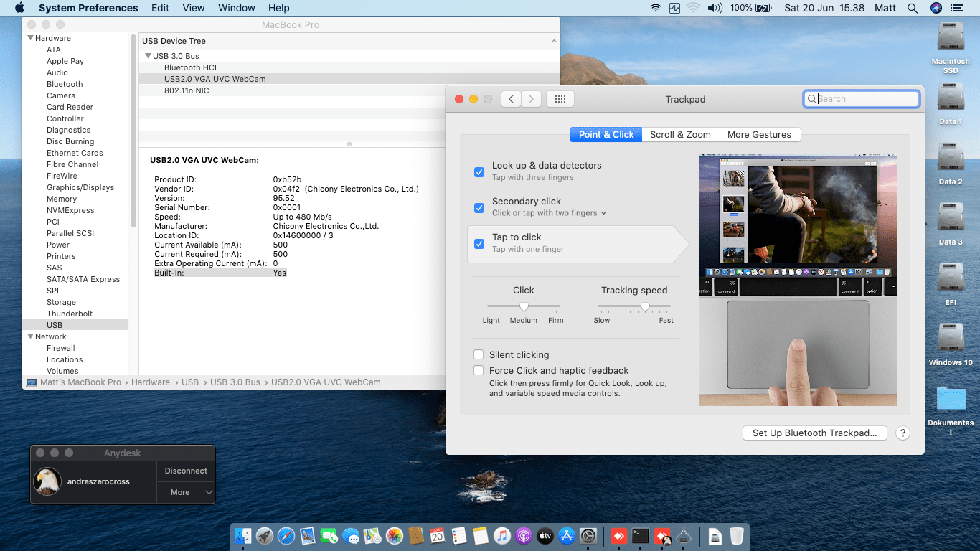Open App Store from the dock
Screen dimensions: 980x551
pyautogui.click(x=567, y=535)
